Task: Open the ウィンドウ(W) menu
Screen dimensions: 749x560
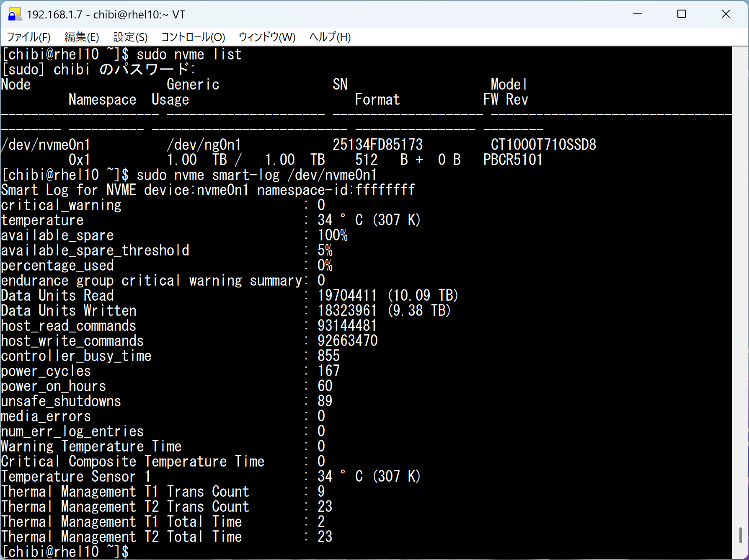Action: click(267, 37)
